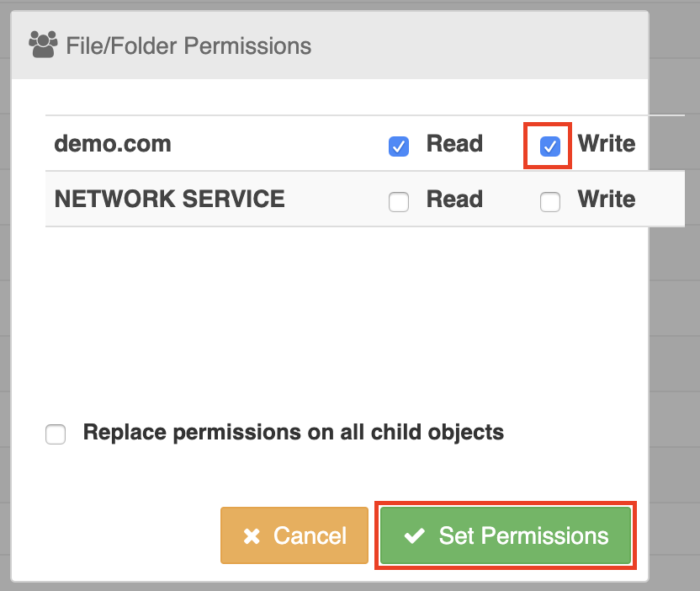This screenshot has height=591, width=700.
Task: Uncheck the Read checkbox for demo.com
Action: tap(399, 146)
